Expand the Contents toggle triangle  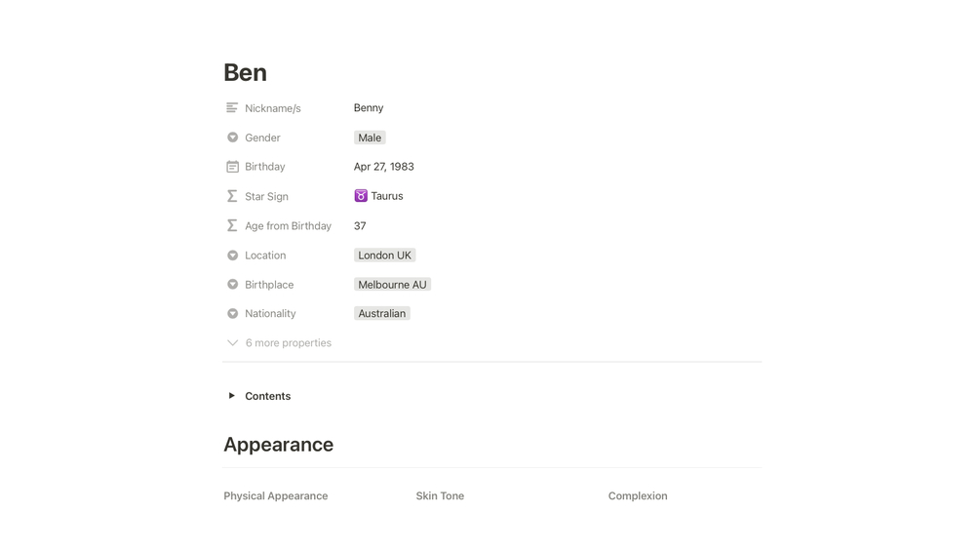click(x=231, y=396)
